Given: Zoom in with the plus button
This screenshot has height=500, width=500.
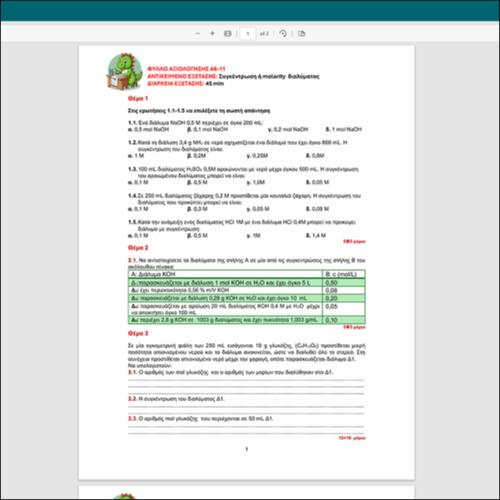Looking at the screenshot, I should click(x=212, y=33).
